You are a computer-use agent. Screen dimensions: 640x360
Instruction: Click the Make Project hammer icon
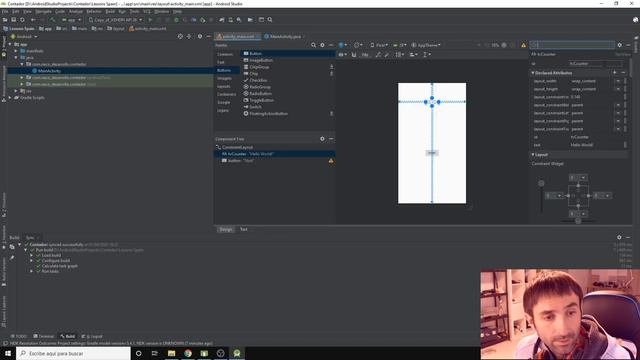pos(52,20)
